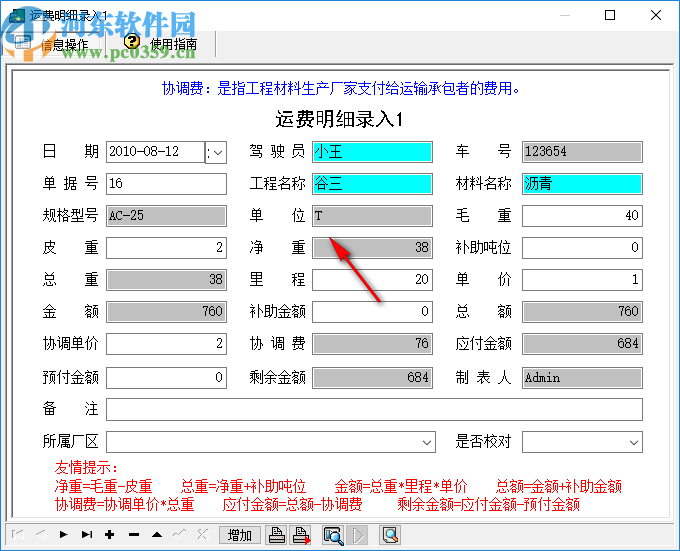Screen dimensions: 680x551
Task: Expand the 是否校对 dropdown
Action: [634, 442]
